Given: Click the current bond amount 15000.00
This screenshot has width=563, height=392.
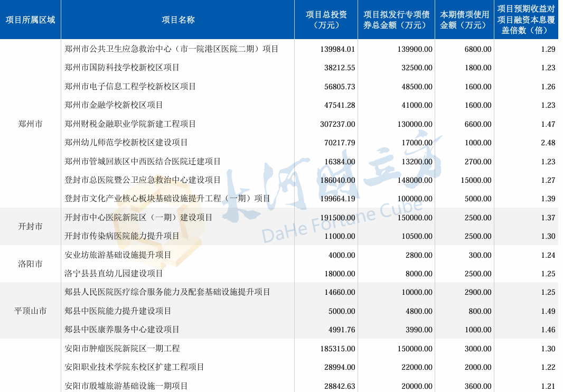Looking at the screenshot, I should pyautogui.click(x=476, y=180).
